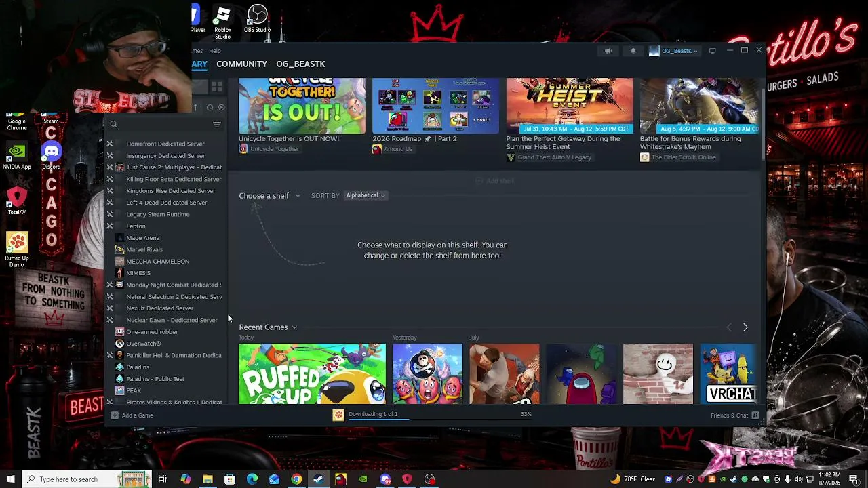Viewport: 868px width, 488px height.
Task: Select MIMESIS in library list
Action: point(138,273)
